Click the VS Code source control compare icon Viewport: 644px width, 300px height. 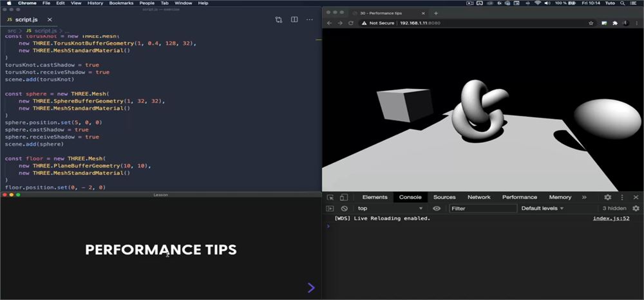(x=279, y=20)
